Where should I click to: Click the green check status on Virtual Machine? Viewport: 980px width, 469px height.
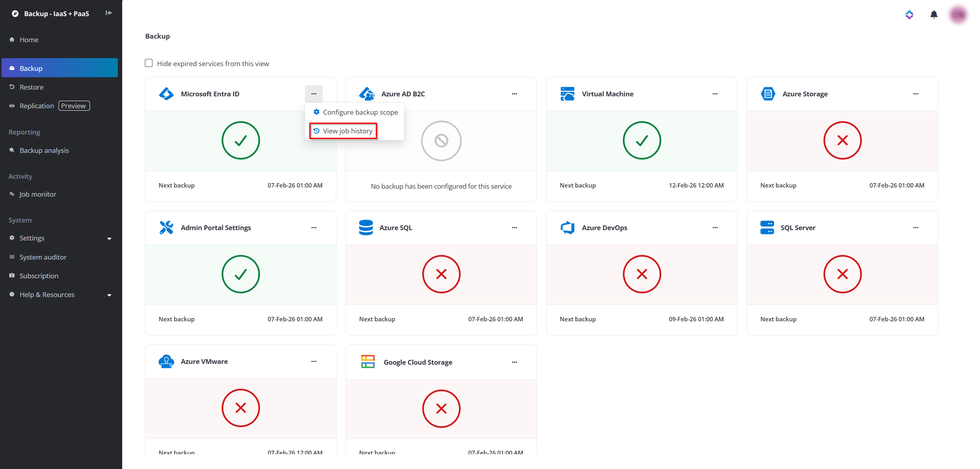(642, 141)
